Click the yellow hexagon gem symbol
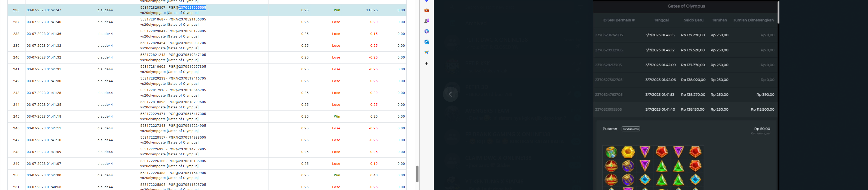This screenshot has width=868, height=190. tap(628, 152)
